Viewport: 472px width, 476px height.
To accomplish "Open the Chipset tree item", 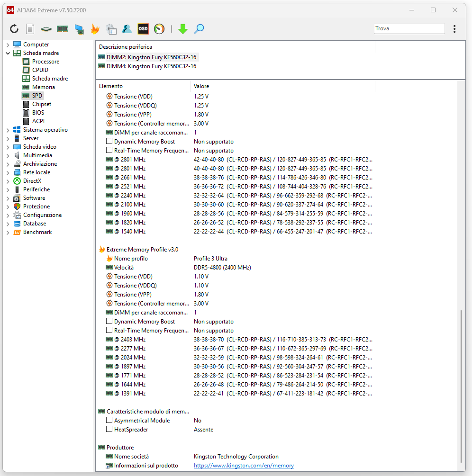I will coord(42,104).
